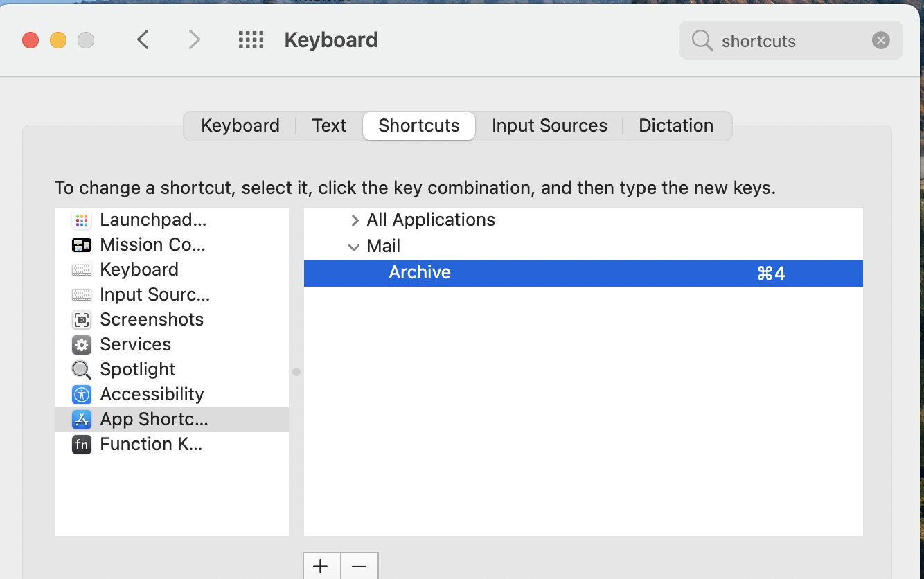
Task: Open the Accessibility shortcuts category icon
Action: point(82,395)
